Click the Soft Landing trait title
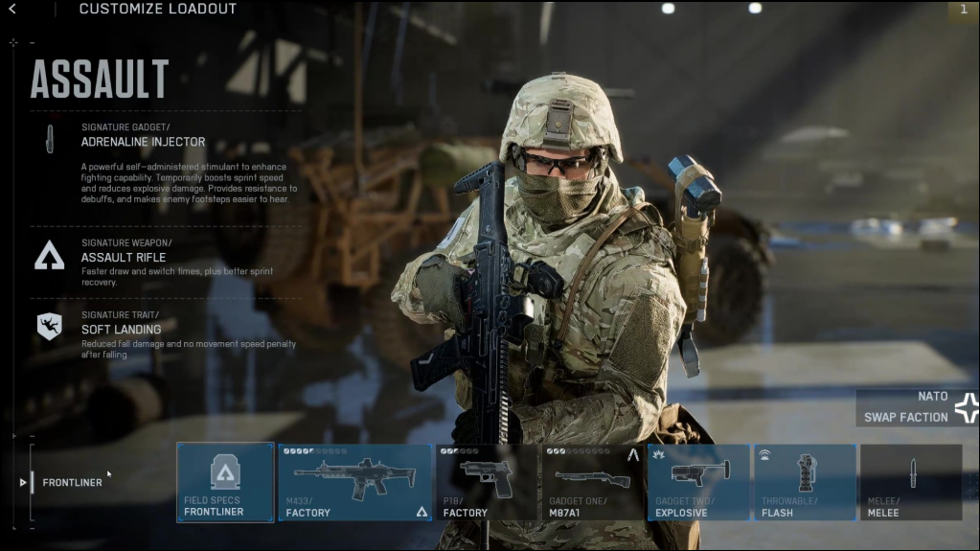This screenshot has height=551, width=980. click(122, 329)
